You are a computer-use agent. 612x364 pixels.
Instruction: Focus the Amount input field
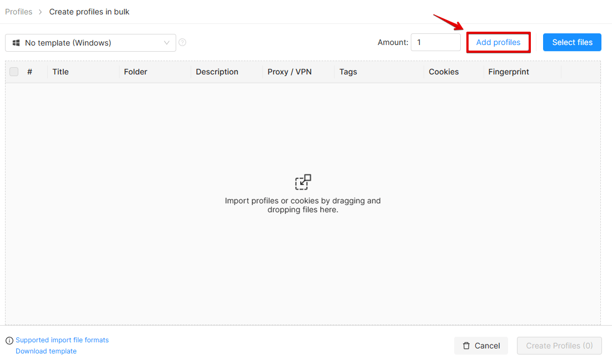(x=436, y=42)
